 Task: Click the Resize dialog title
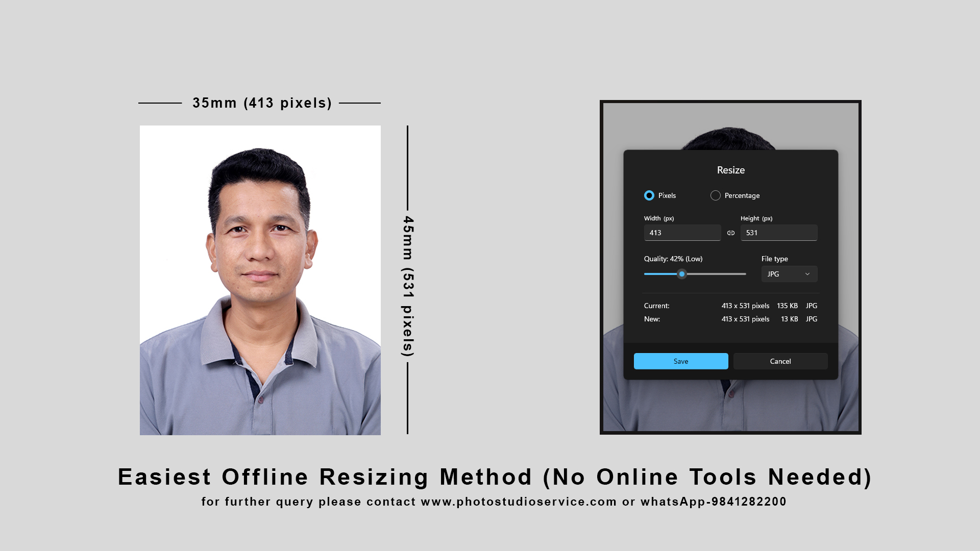pyautogui.click(x=730, y=170)
